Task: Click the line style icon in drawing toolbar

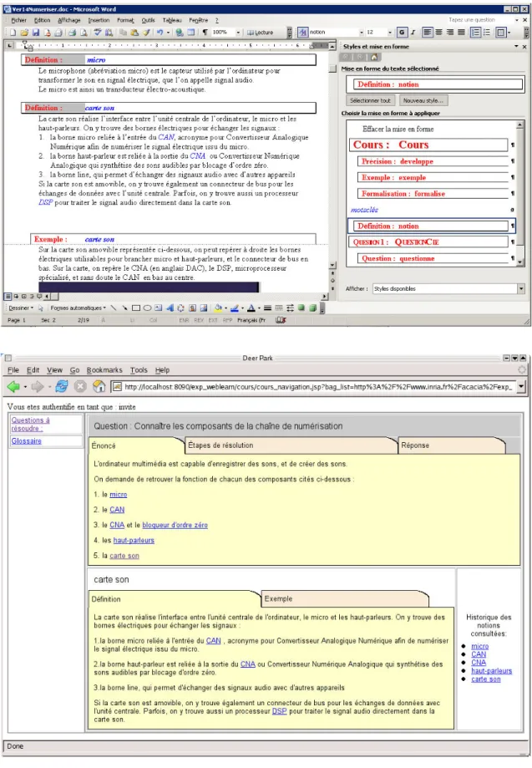Action: (267, 308)
